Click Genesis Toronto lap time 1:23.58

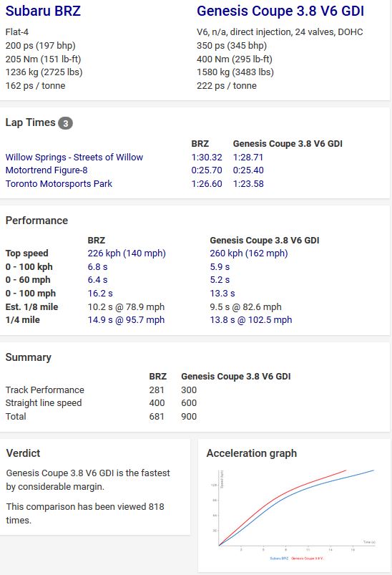pyautogui.click(x=248, y=184)
